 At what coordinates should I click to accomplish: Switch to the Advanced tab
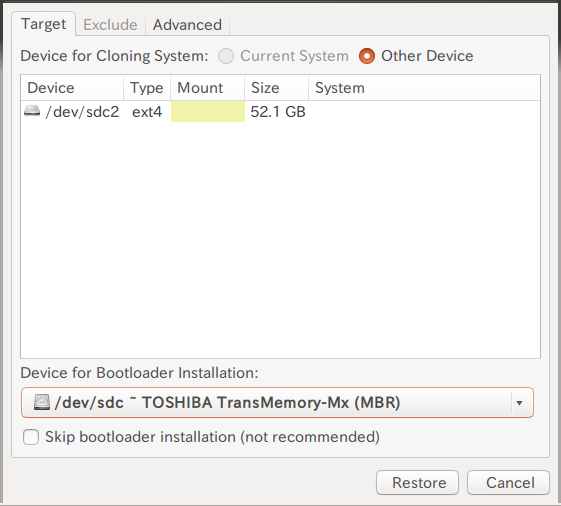[x=187, y=25]
